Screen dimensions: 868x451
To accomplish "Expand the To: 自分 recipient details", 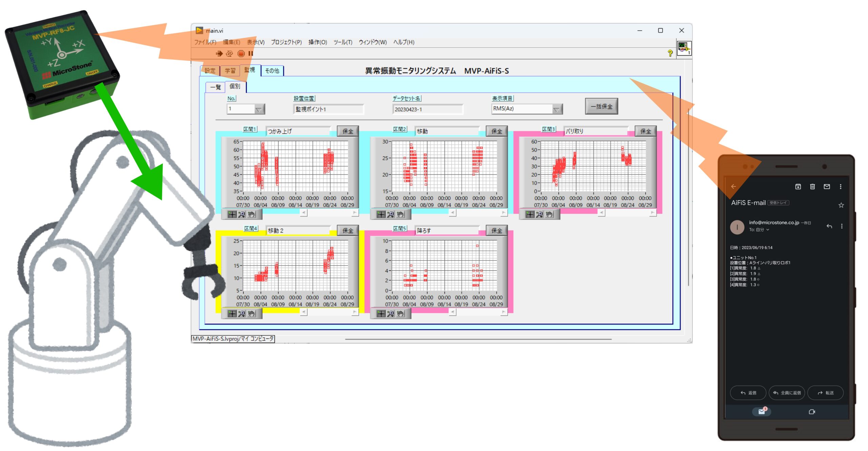I will [768, 230].
